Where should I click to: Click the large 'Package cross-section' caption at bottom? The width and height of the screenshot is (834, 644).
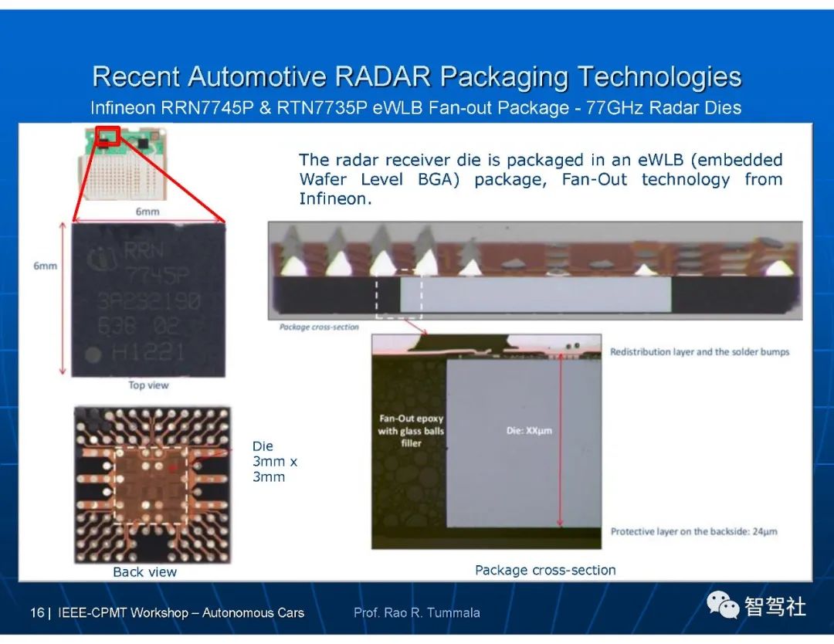click(x=545, y=570)
